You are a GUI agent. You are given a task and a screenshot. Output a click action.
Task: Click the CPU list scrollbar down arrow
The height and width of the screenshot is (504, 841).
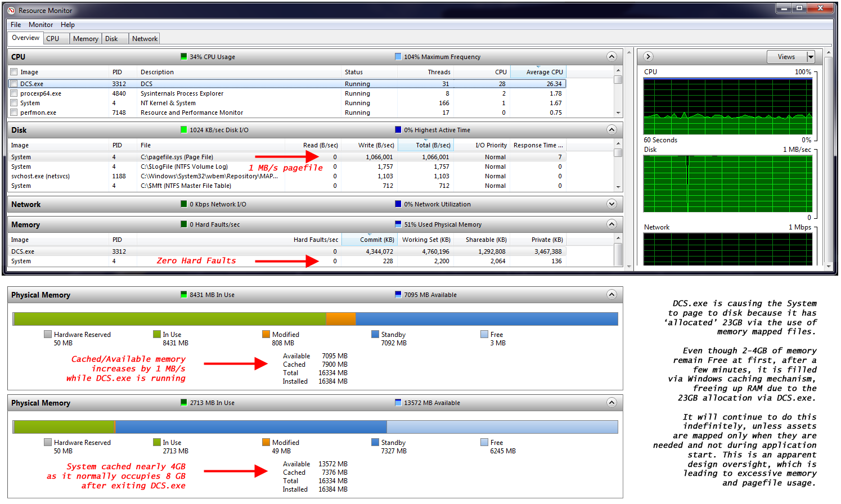coord(618,112)
